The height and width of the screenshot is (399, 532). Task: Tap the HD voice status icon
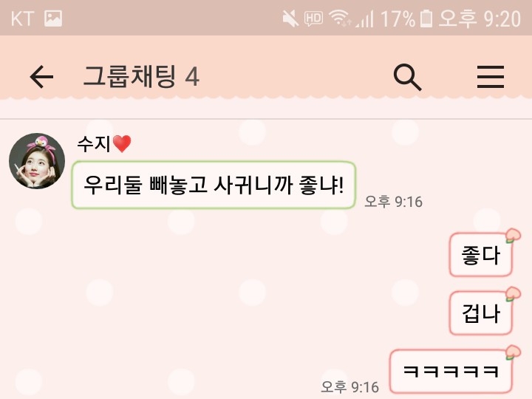pos(313,18)
